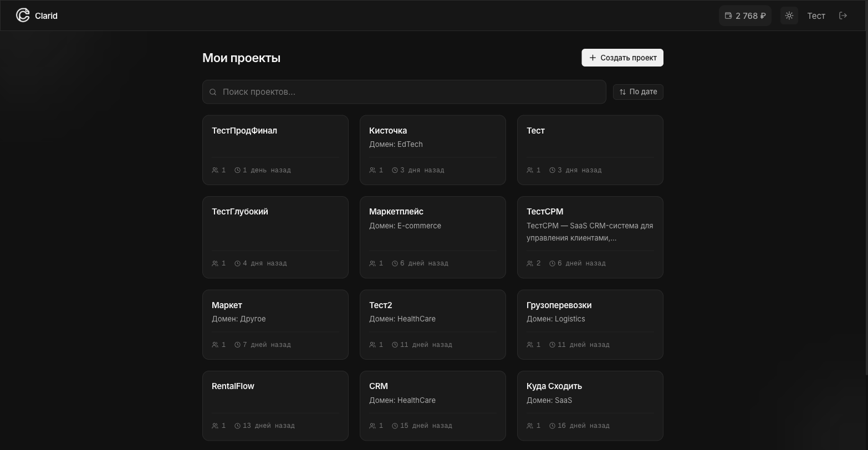This screenshot has width=868, height=450.
Task: Click the Clarid logo in the header
Action: click(37, 16)
